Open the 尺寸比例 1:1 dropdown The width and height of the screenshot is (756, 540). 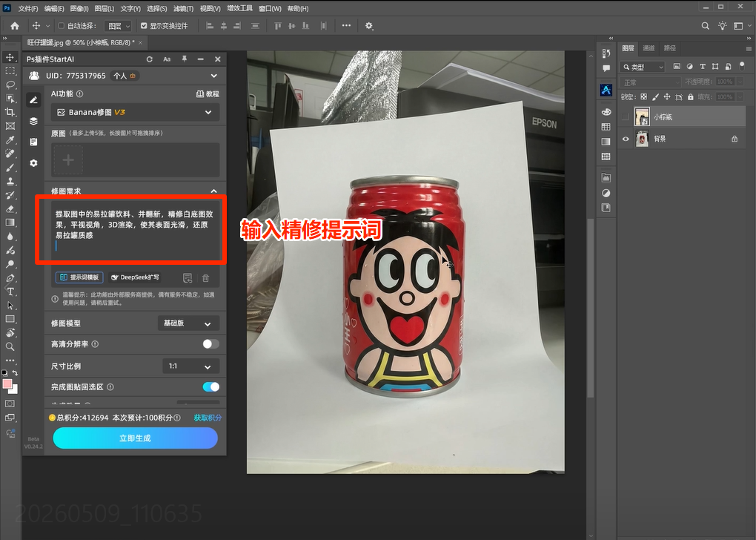coord(191,366)
